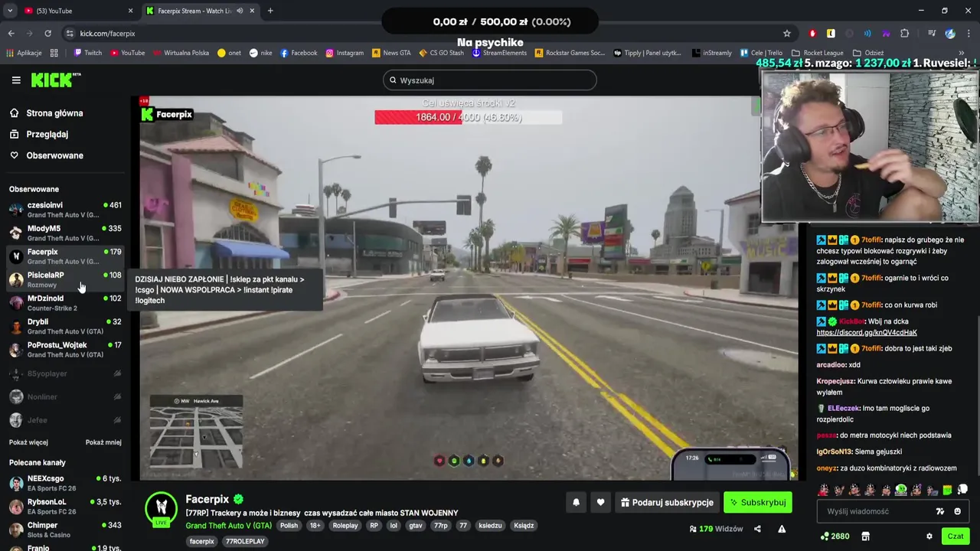Open MrDzinold Counter-Strike 2 channel
980x551 pixels.
[65, 303]
